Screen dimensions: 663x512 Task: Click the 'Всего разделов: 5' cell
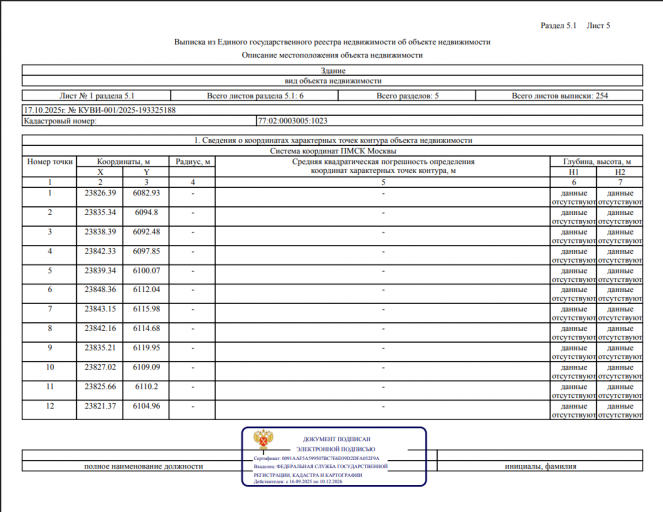[x=407, y=96]
